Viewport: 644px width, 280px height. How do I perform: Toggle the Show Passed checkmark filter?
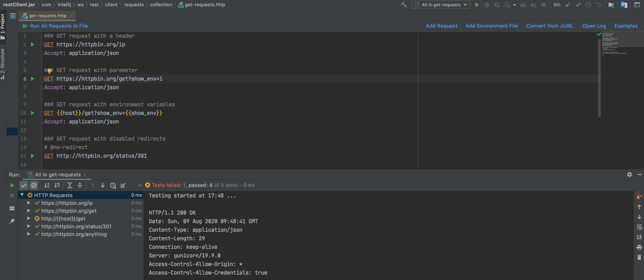click(24, 185)
